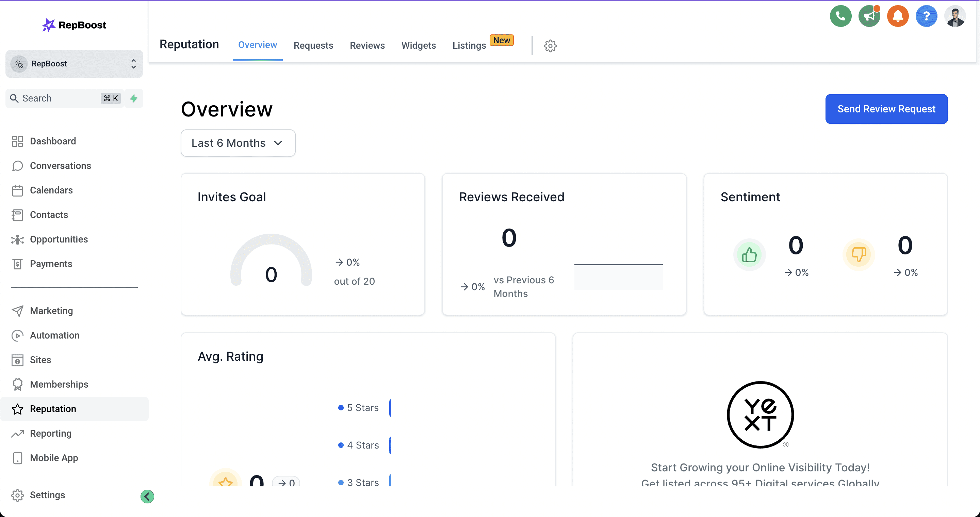Switch to the Requests tab
The image size is (980, 517).
click(313, 45)
